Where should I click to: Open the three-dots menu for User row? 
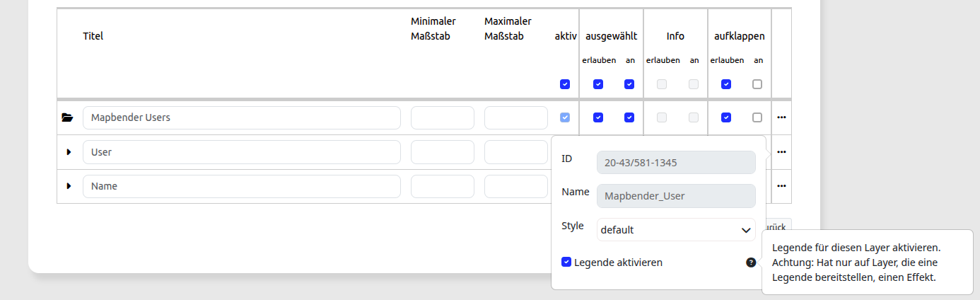pos(781,152)
